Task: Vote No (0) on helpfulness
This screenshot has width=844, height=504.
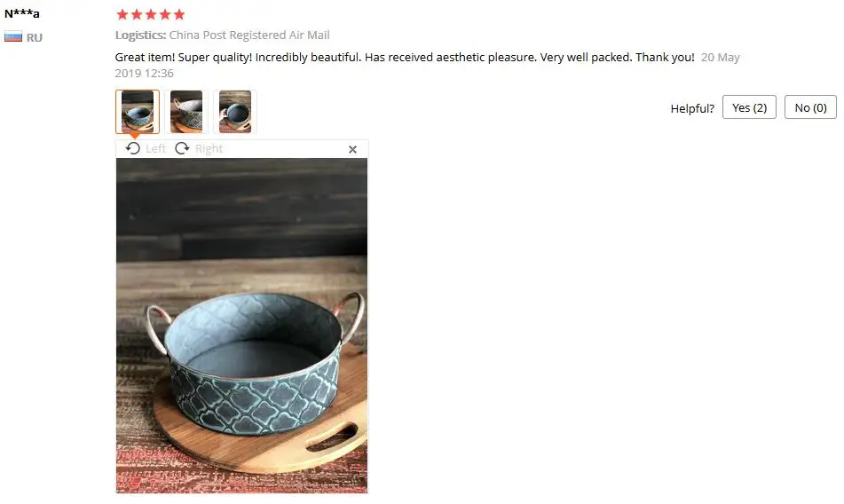Action: pos(810,107)
